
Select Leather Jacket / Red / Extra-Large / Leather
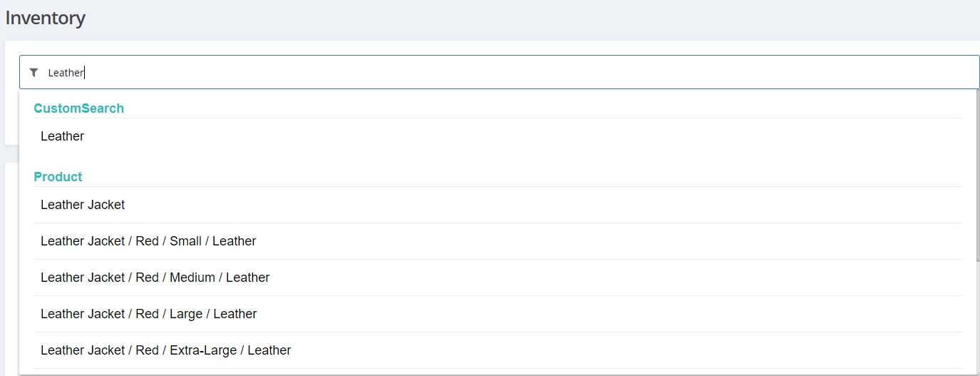pos(165,350)
